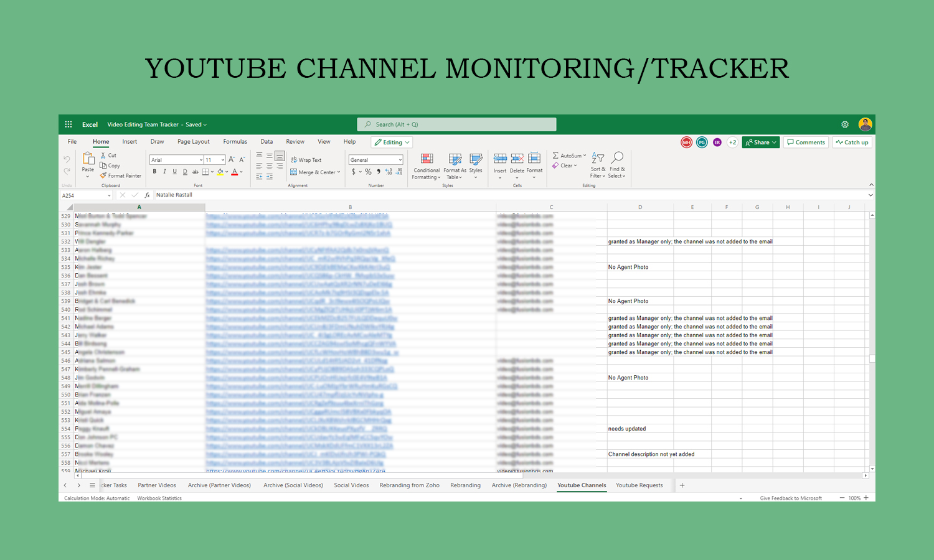Image resolution: width=934 pixels, height=560 pixels.
Task: Decrease decimal places
Action: (x=399, y=172)
